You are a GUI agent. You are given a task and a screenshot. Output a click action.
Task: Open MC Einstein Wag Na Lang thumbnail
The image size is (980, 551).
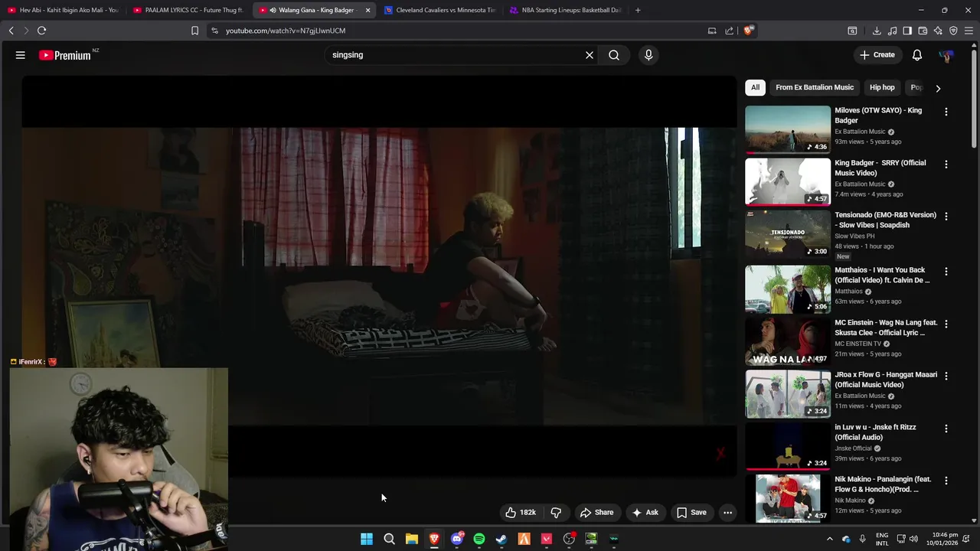pos(788,341)
